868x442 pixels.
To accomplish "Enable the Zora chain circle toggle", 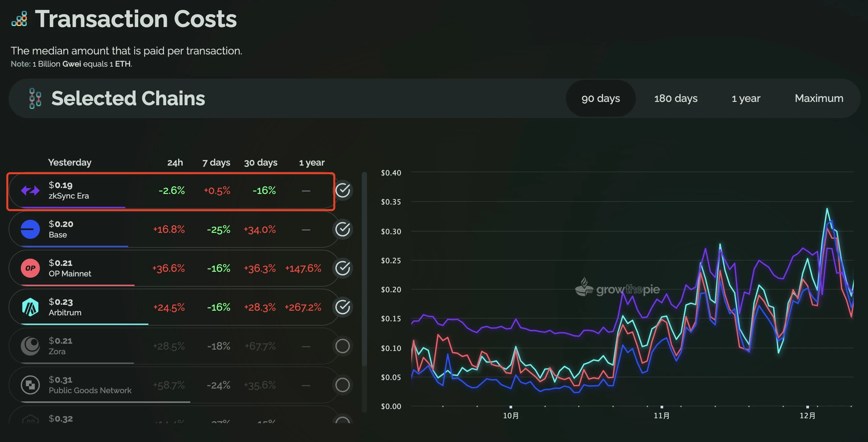I will click(x=343, y=346).
